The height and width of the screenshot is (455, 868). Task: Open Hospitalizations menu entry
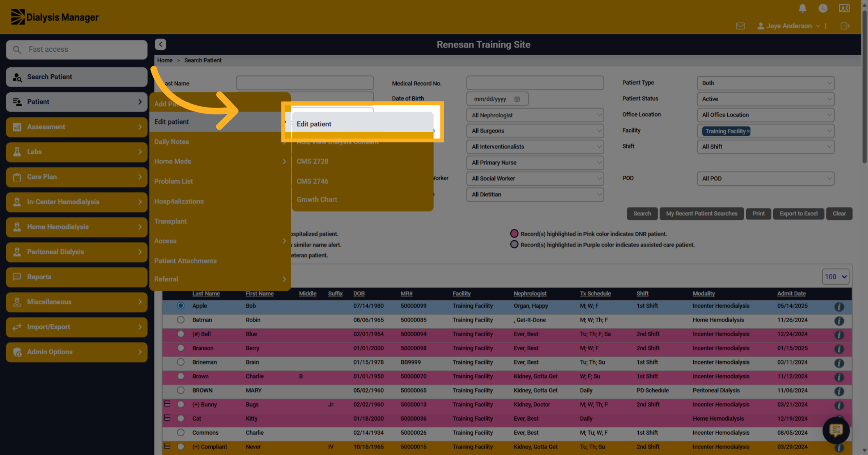click(220, 201)
